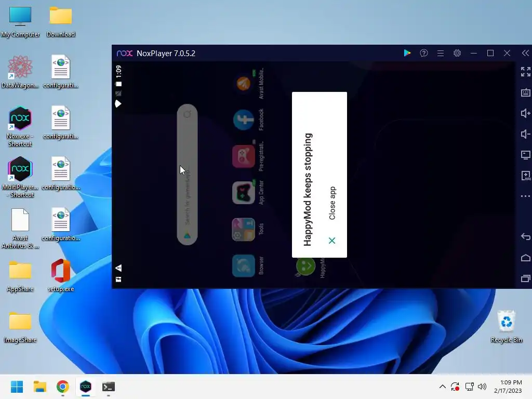
Task: Select the configuration file beside DataWagon
Action: (x=61, y=72)
